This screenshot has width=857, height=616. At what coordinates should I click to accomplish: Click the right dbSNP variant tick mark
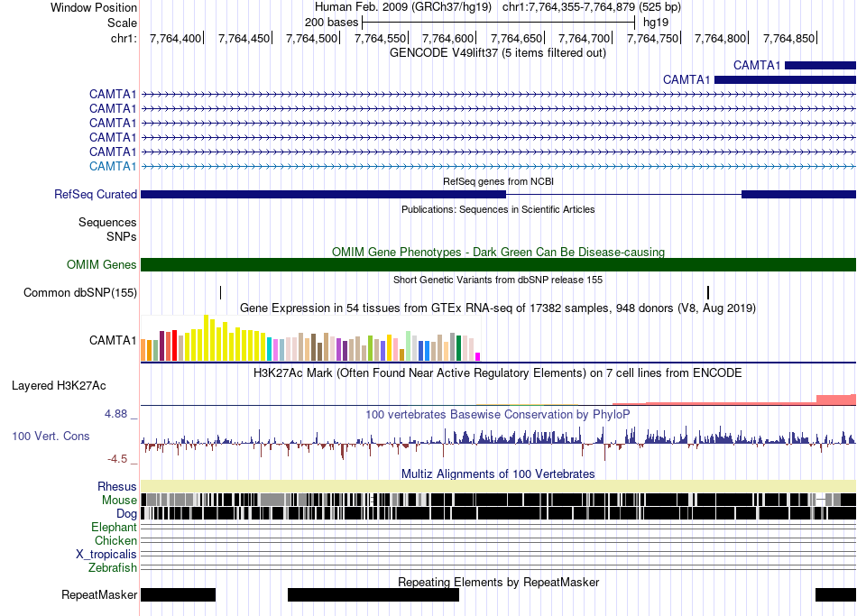pyautogui.click(x=708, y=292)
